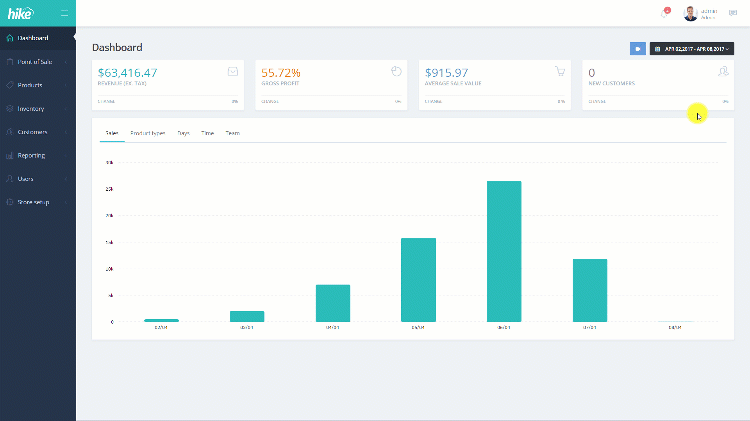Screen dimensions: 750x421
Task: Click the gross profit pie chart icon
Action: point(396,71)
